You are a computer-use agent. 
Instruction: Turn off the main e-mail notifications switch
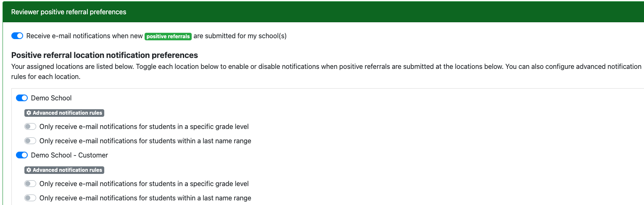tap(17, 36)
